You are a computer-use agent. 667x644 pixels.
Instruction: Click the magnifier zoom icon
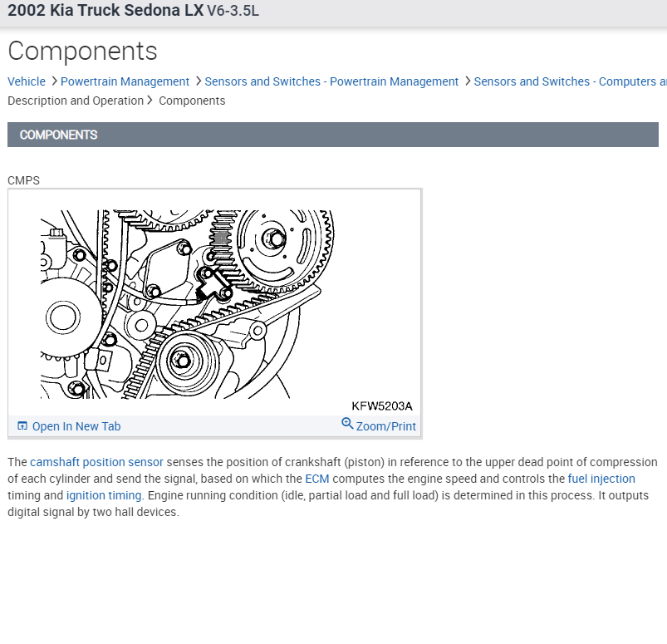tap(347, 423)
